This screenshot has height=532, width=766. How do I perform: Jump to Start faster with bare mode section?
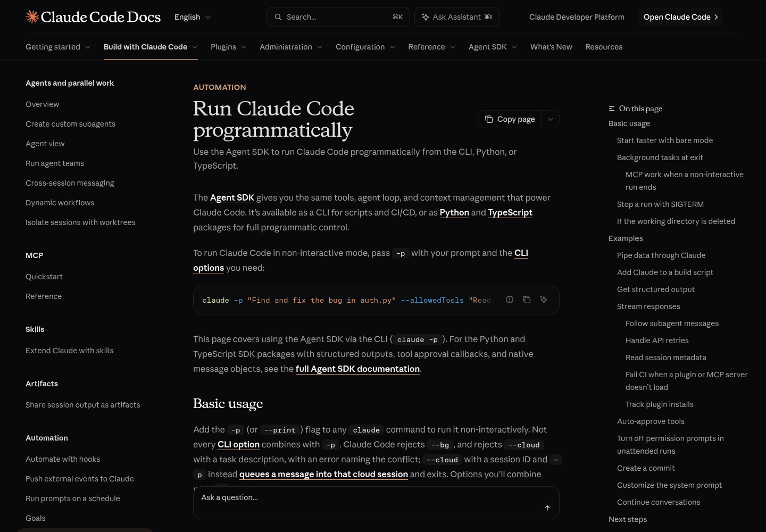coord(665,140)
